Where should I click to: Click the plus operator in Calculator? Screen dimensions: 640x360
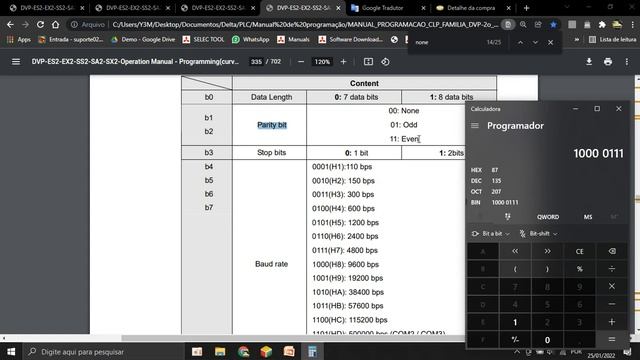point(611,322)
